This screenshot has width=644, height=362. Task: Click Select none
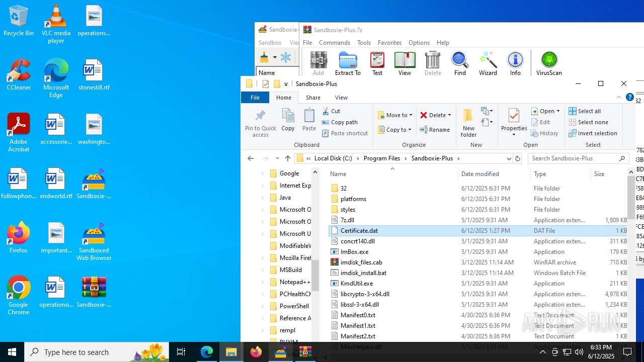(588, 122)
